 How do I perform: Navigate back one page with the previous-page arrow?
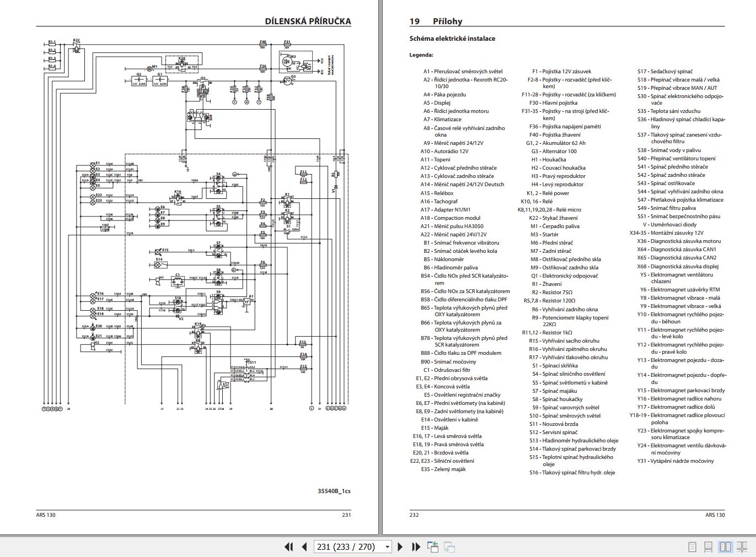303,547
